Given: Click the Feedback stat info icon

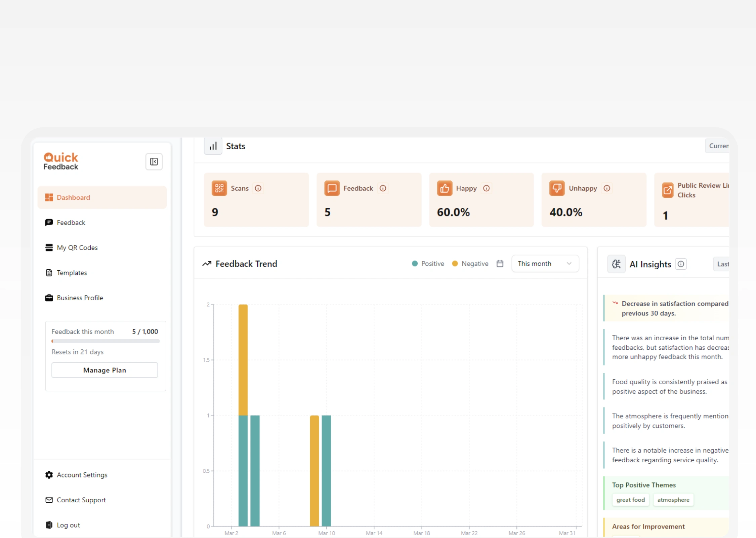Looking at the screenshot, I should click(383, 188).
